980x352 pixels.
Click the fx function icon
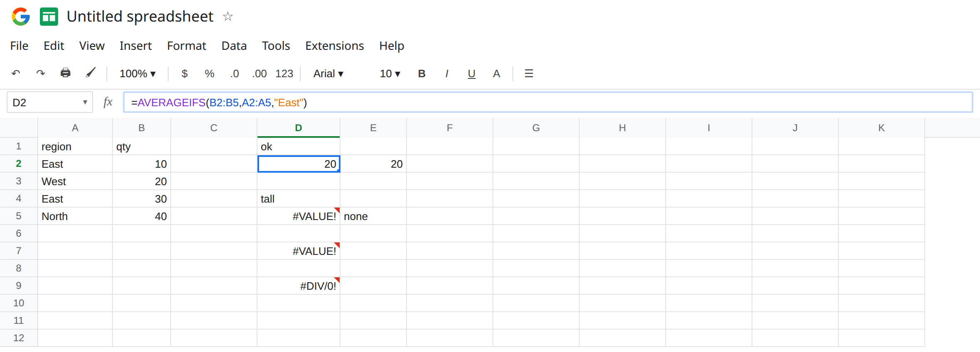[108, 102]
